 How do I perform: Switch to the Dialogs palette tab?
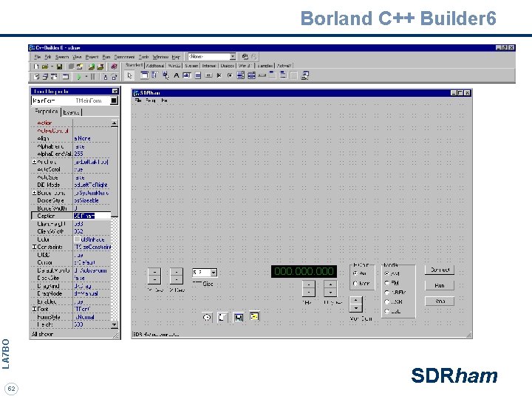pyautogui.click(x=227, y=66)
